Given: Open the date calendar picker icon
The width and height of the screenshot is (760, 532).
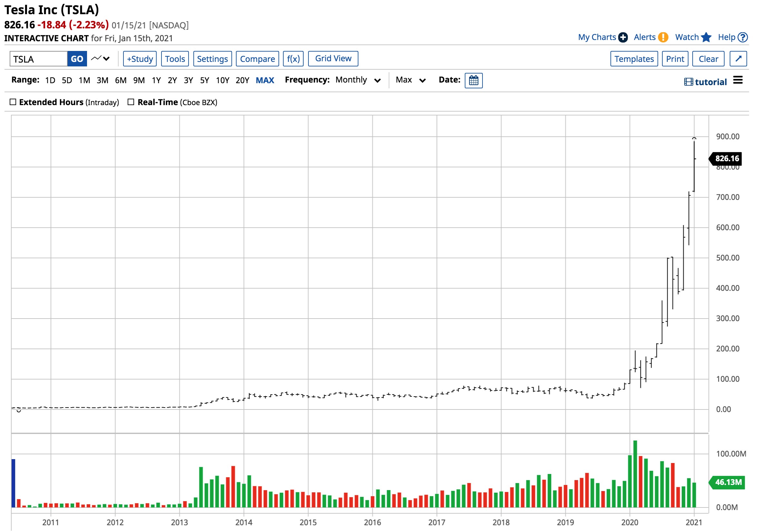Looking at the screenshot, I should (x=473, y=81).
